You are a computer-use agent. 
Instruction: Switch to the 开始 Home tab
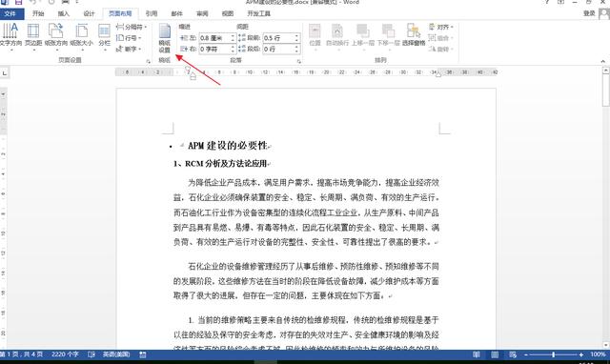tap(38, 13)
